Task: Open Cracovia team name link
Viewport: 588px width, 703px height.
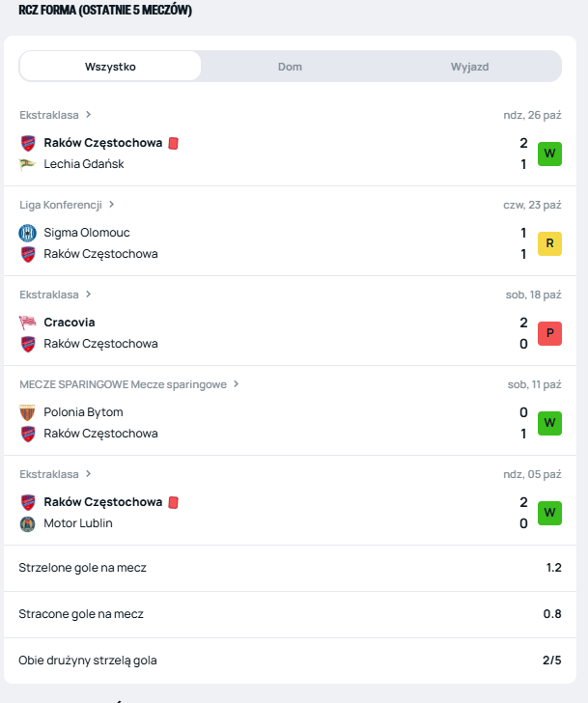Action: point(70,323)
